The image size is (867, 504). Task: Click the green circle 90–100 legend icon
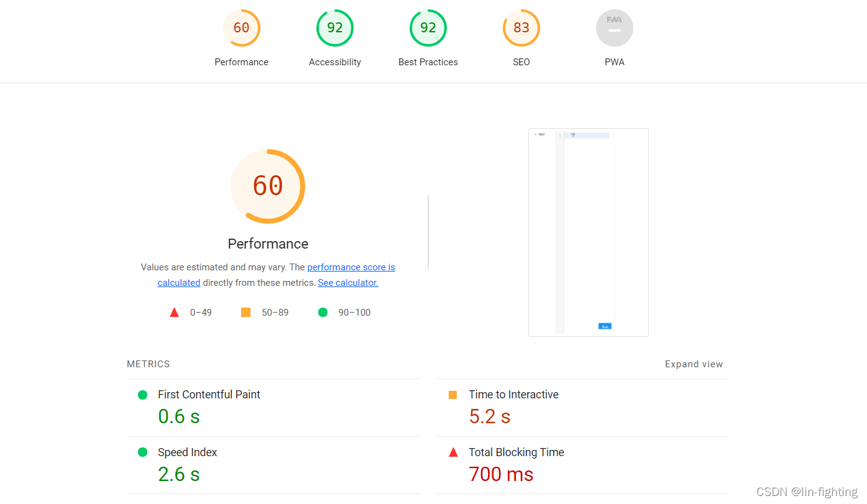pos(323,312)
